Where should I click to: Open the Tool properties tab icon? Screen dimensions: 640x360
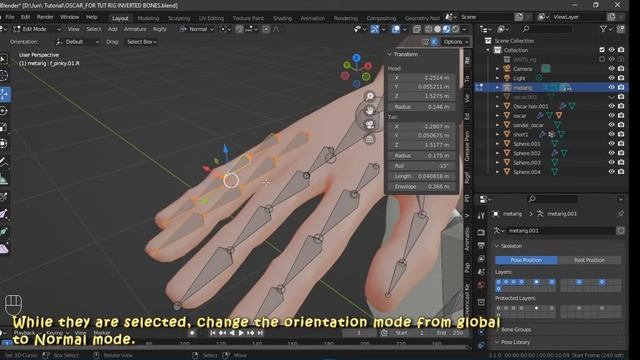481,216
